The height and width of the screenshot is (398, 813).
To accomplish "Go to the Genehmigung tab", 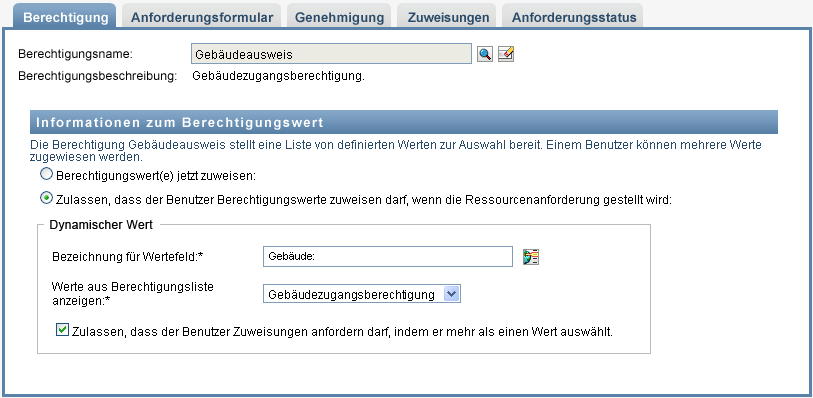I will pos(339,17).
